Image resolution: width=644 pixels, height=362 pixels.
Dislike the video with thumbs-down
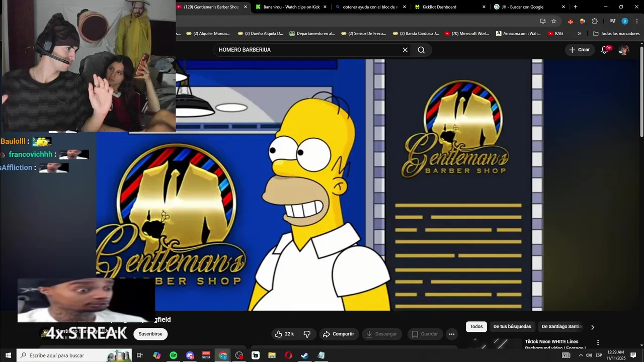pos(307,334)
